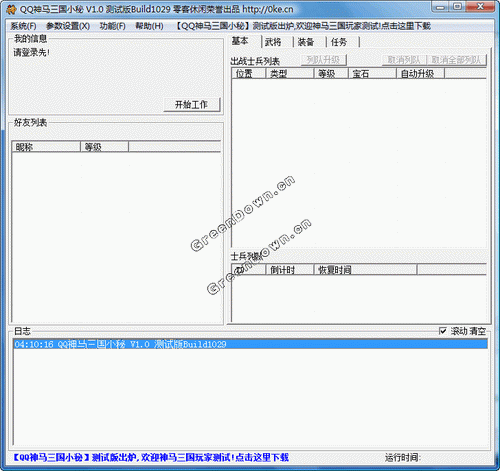Toggle the 滚动 checkbox in log panel
500x471 pixels.
coord(443,331)
